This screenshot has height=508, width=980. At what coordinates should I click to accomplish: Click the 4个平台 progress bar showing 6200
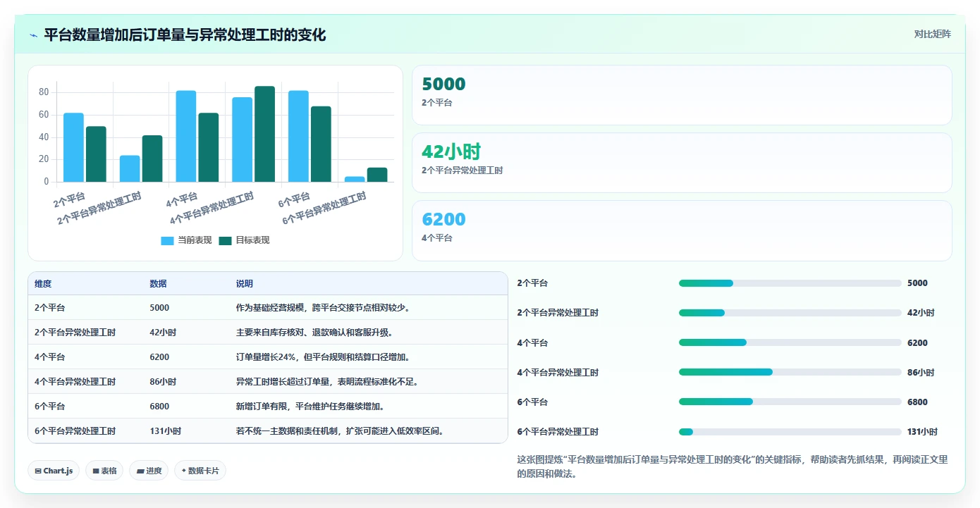pyautogui.click(x=790, y=342)
